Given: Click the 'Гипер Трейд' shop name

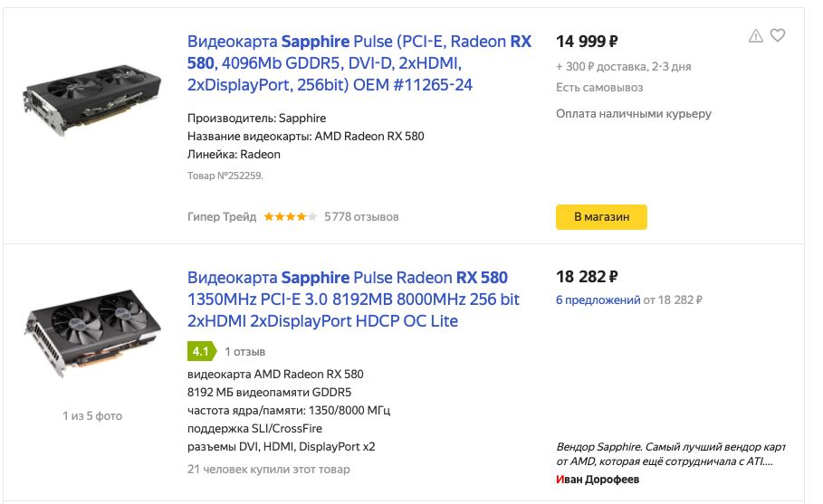Looking at the screenshot, I should [x=222, y=216].
